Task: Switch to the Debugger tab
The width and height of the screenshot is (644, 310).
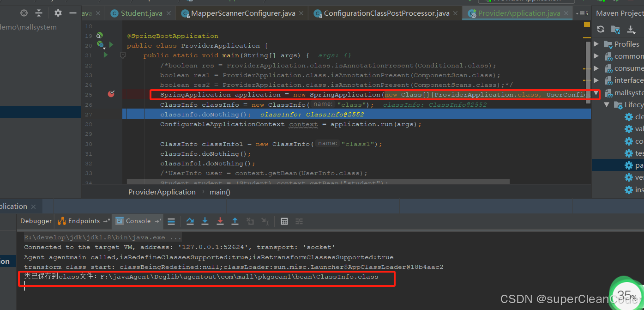Action: click(36, 221)
